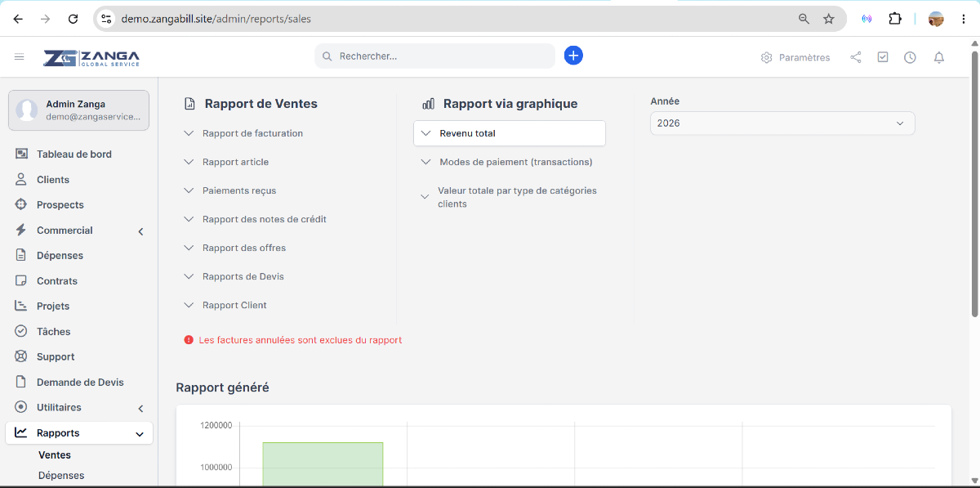Open Contrats in the sidebar
Image resolution: width=980 pixels, height=488 pixels.
click(x=57, y=280)
